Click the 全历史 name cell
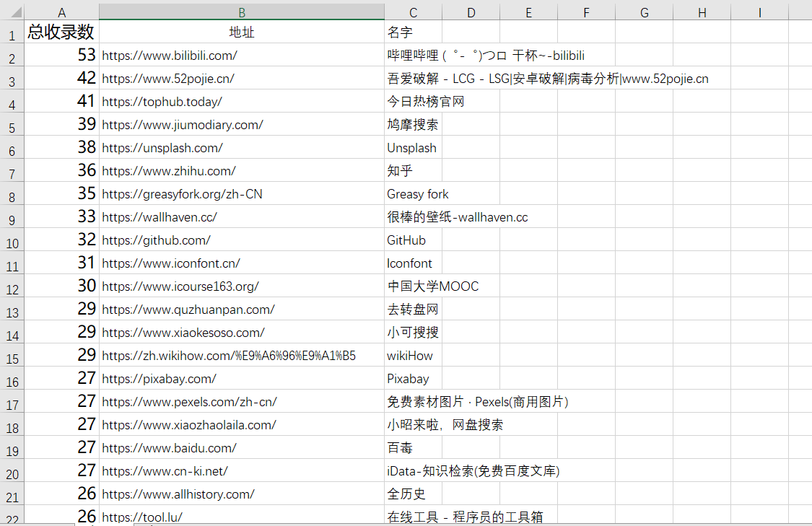Viewport: 812px width, 526px height. (x=414, y=494)
